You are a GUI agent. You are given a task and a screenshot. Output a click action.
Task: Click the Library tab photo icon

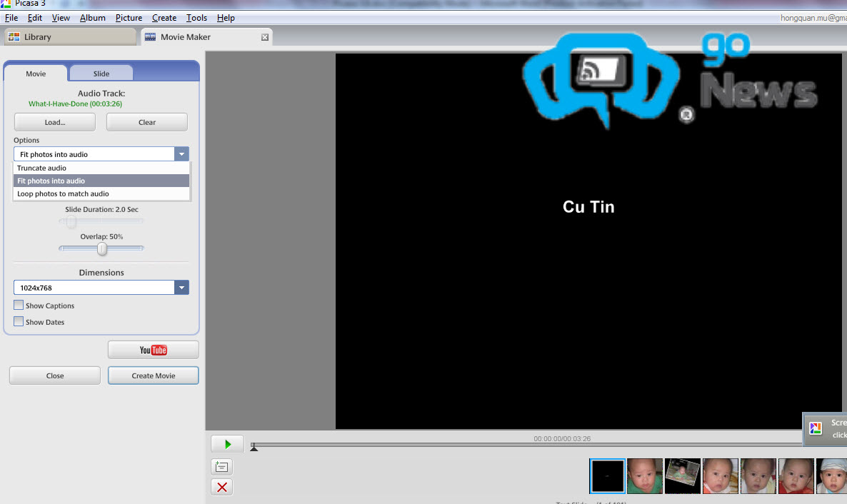pos(14,36)
